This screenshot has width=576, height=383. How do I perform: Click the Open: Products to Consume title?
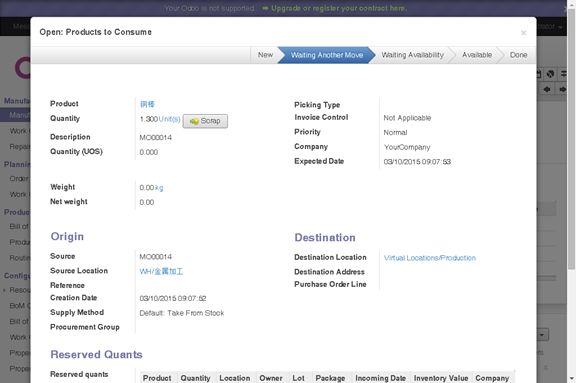[96, 32]
